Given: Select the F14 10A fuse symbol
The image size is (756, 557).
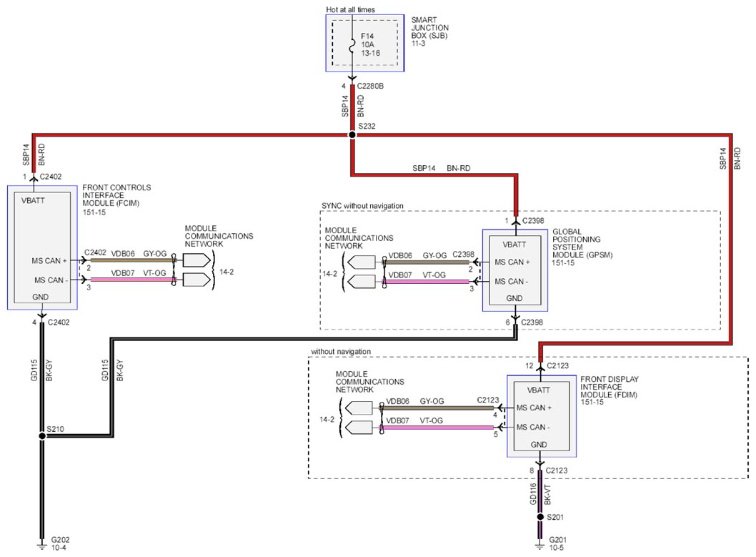Looking at the screenshot, I should click(352, 44).
